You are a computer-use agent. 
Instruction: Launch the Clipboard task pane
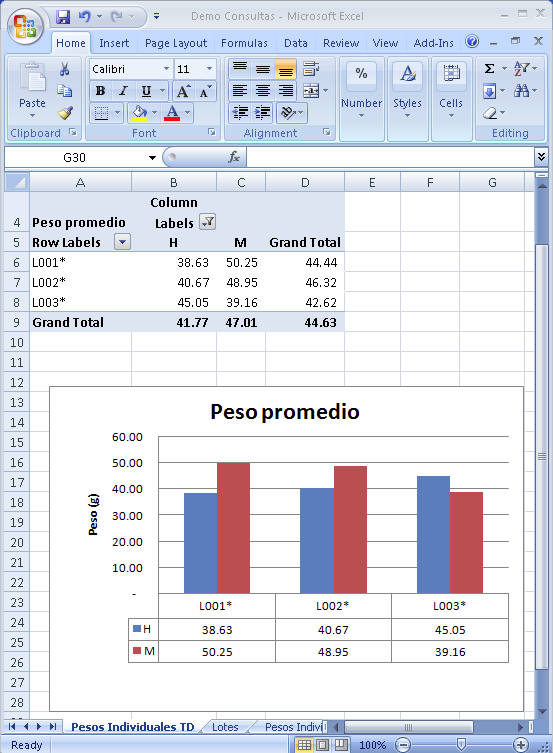[72, 132]
